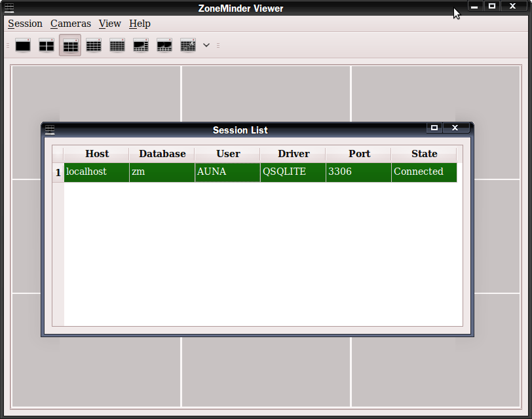Click the top-right camera tile in main window
The image size is (532, 419).
(x=436, y=94)
